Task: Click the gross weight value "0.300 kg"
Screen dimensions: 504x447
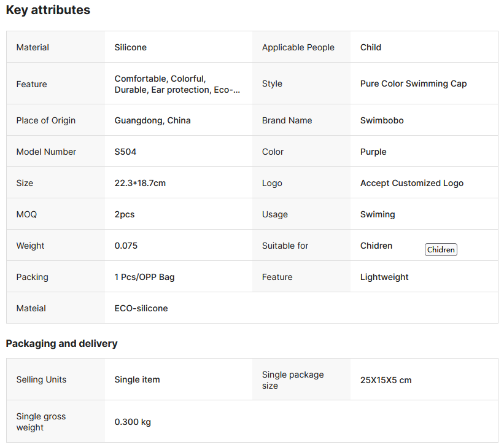Action: point(133,422)
